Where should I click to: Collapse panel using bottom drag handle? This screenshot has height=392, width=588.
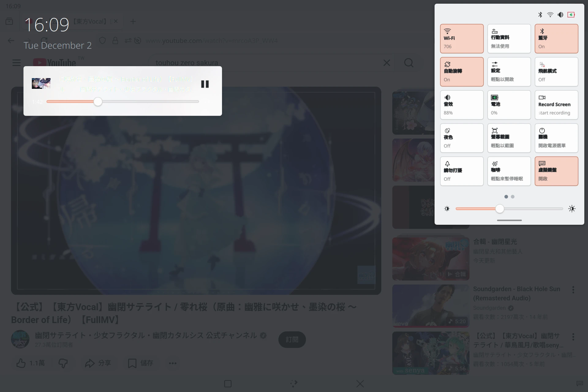[509, 220]
